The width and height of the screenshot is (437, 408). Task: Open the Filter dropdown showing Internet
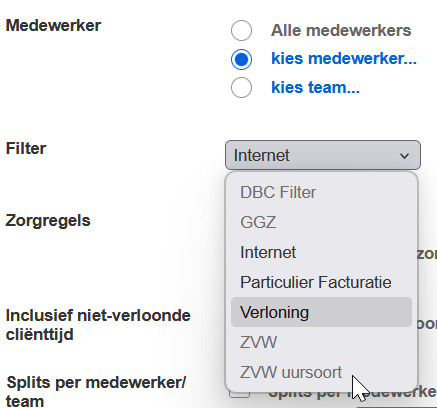coord(323,155)
